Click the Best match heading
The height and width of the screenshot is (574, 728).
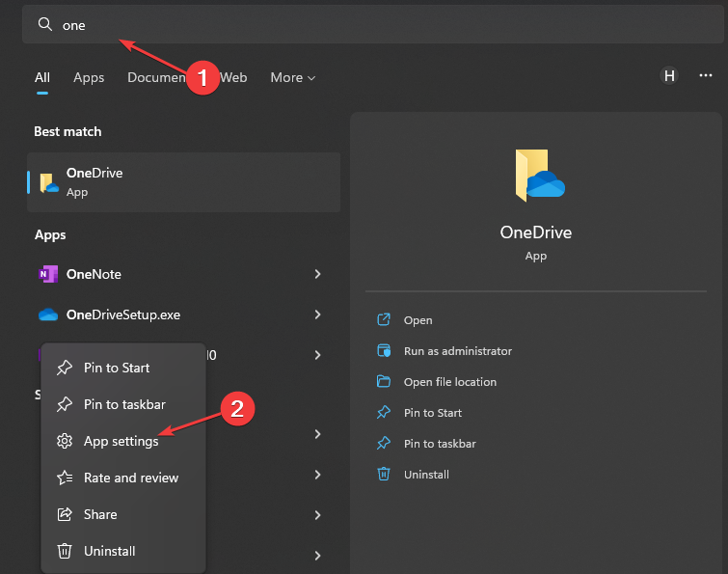point(67,131)
